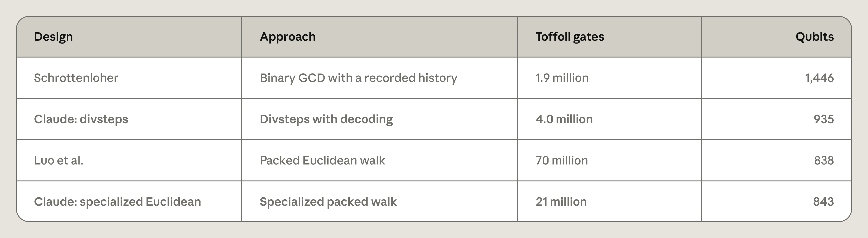Click the 935 qubits value

coord(823,119)
